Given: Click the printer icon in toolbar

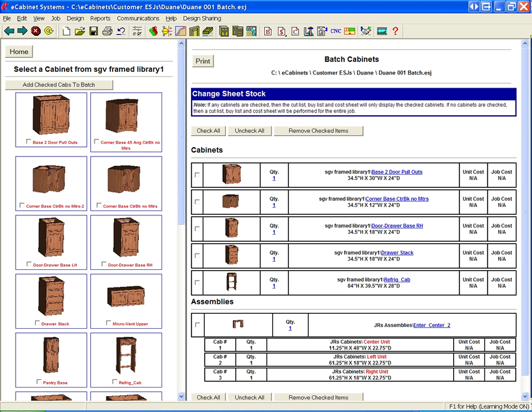Looking at the screenshot, I should coord(107,31).
